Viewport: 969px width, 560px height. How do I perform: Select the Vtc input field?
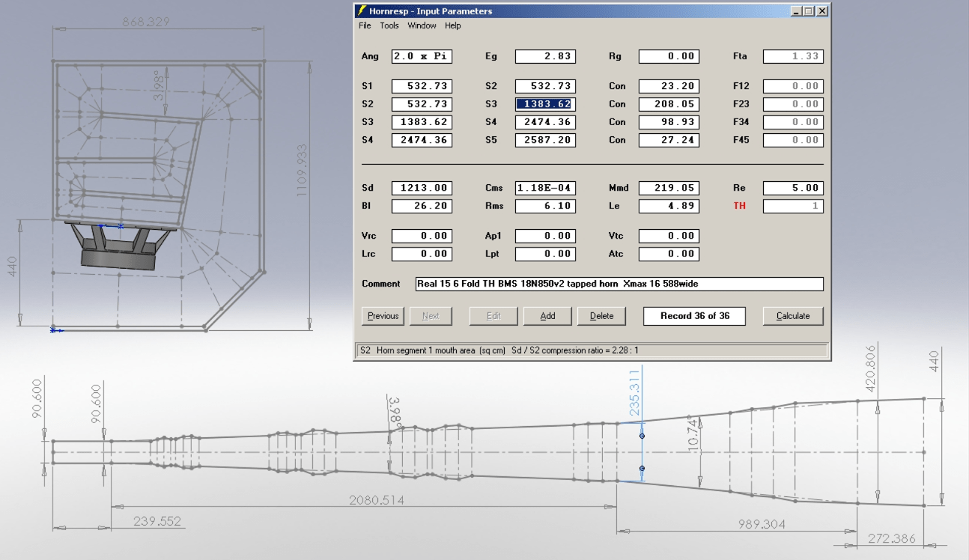click(x=669, y=236)
